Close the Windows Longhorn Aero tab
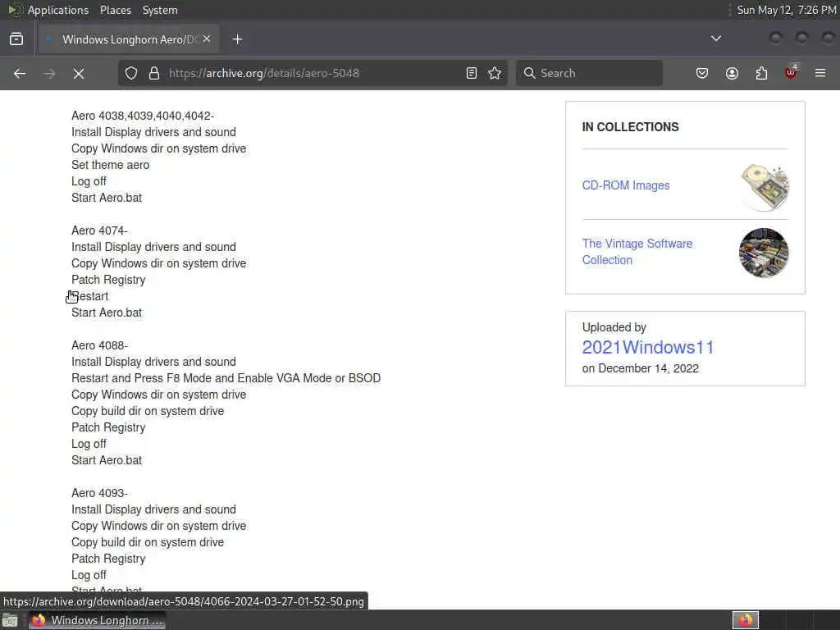 pos(207,39)
